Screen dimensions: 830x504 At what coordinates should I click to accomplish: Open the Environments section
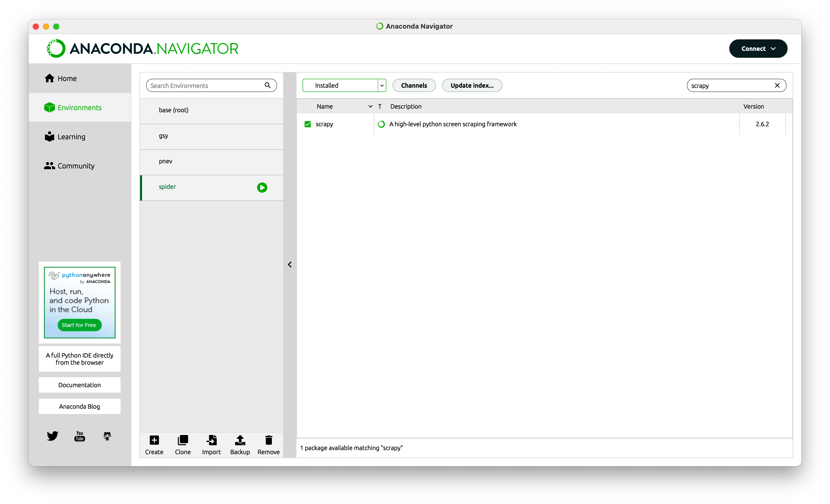click(80, 107)
